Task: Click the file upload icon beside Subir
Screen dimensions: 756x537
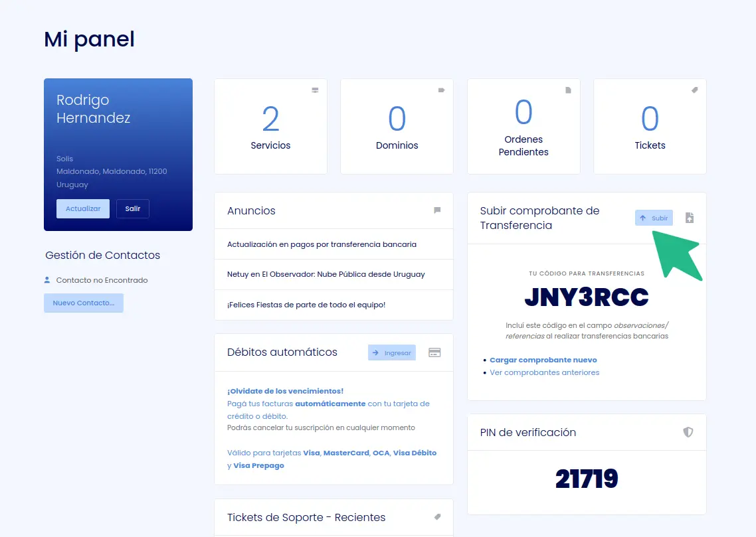Action: (x=690, y=218)
